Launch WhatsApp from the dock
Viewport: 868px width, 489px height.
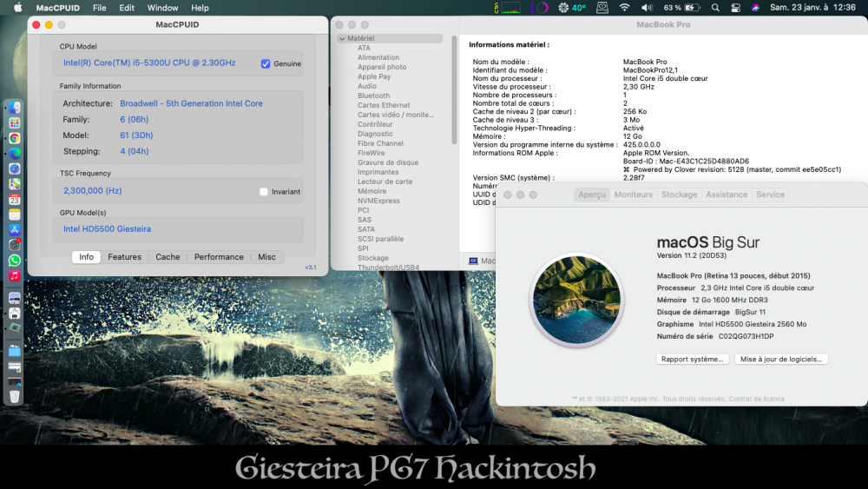[x=15, y=261]
